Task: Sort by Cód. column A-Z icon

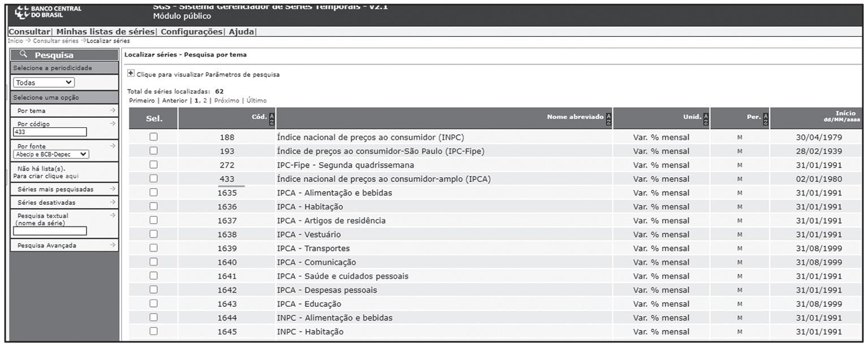Action: (x=272, y=118)
